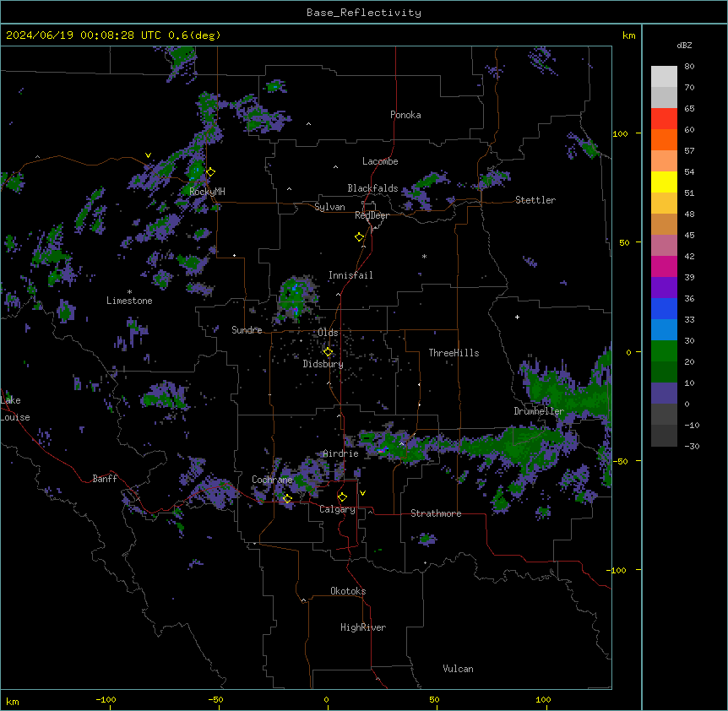Pick the purple swatch between 39 and 36
This screenshot has width=728, height=711.
(x=664, y=287)
